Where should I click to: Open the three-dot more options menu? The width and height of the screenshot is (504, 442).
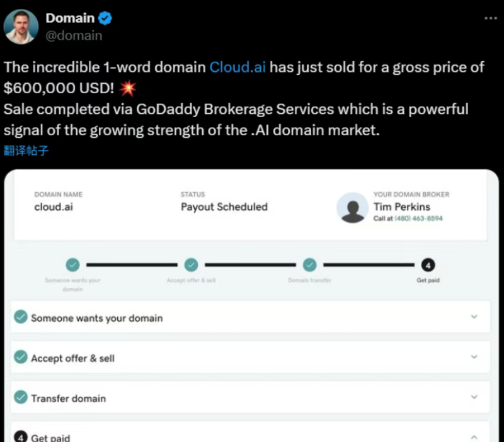point(491,18)
